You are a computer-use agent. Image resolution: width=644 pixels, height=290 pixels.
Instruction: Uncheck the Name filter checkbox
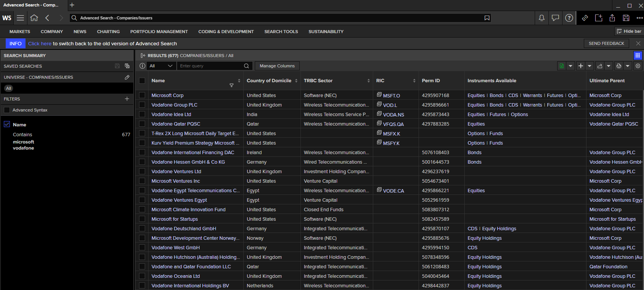(x=7, y=124)
